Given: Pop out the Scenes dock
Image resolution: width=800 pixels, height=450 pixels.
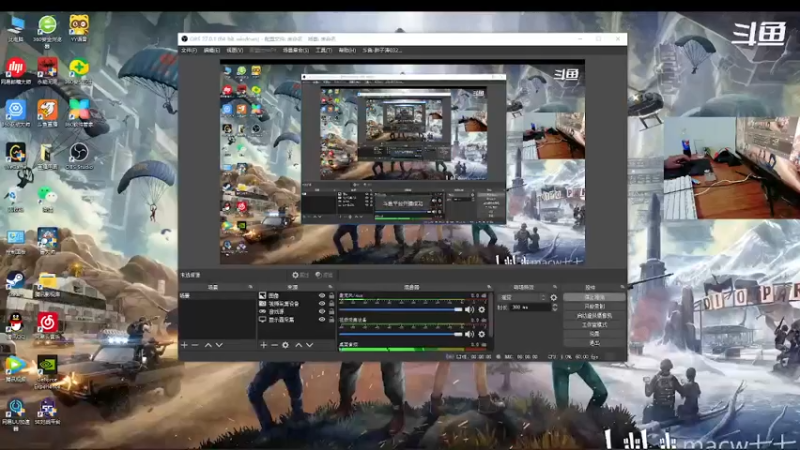Looking at the screenshot, I should (x=250, y=287).
